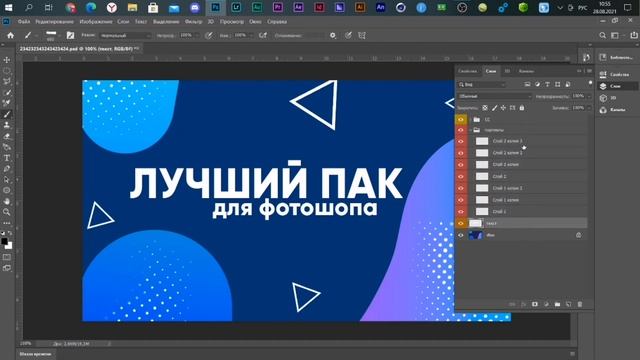Viewport: 640px width, 360px height.
Task: Click the Home icon in options bar
Action: tap(10, 36)
